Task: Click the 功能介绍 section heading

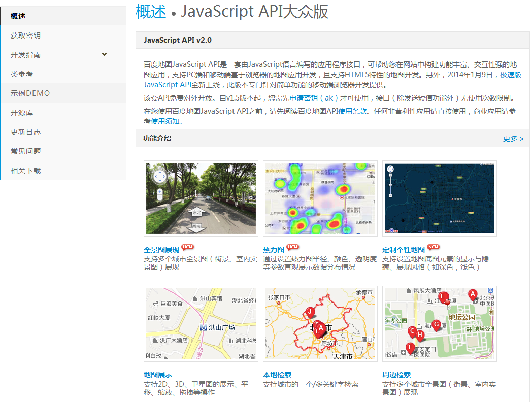Action: click(157, 138)
